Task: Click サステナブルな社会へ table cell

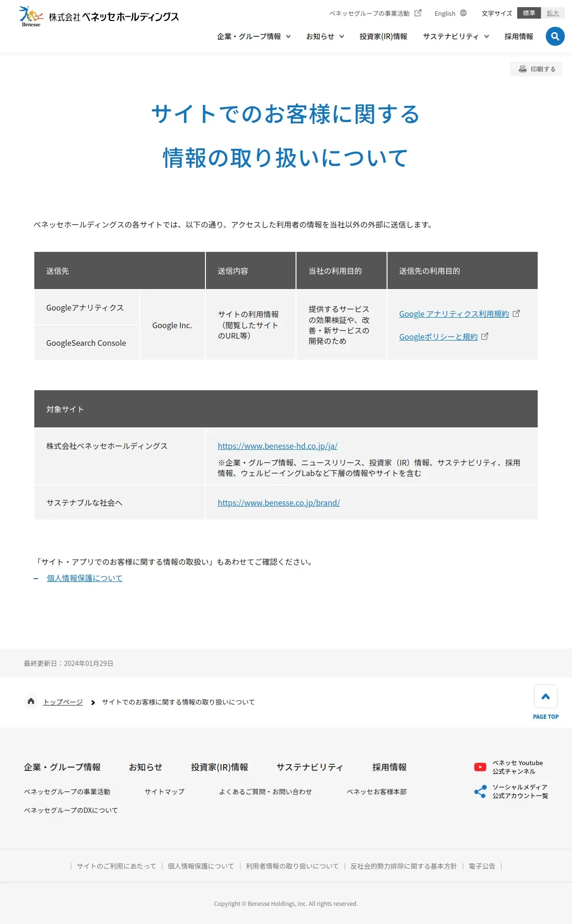Action: pos(120,503)
